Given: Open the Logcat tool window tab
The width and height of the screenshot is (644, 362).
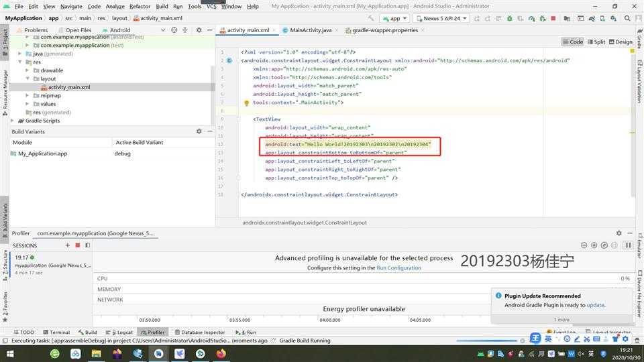Looking at the screenshot, I should pyautogui.click(x=119, y=332).
